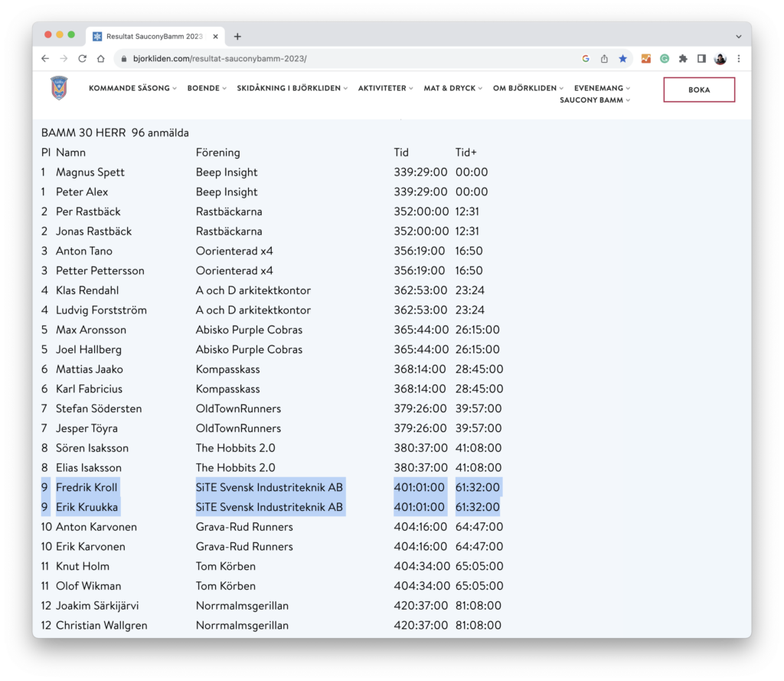
Task: Click Anton Karvonen's club Grava-Rud Runners
Action: tap(244, 527)
